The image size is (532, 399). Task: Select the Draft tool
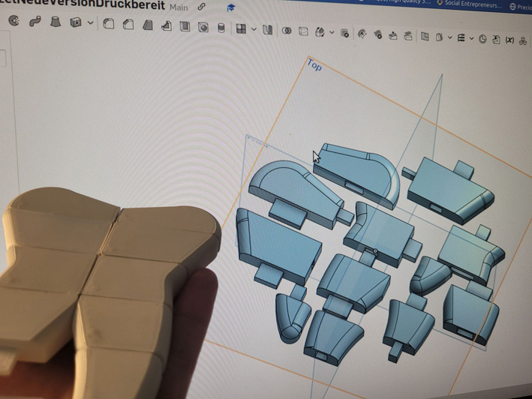pos(148,25)
